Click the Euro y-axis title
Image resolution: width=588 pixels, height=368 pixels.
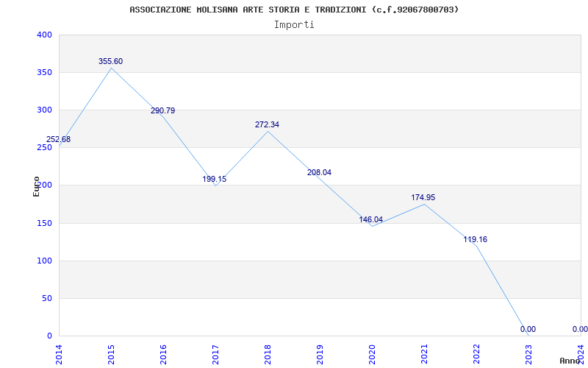click(x=36, y=187)
